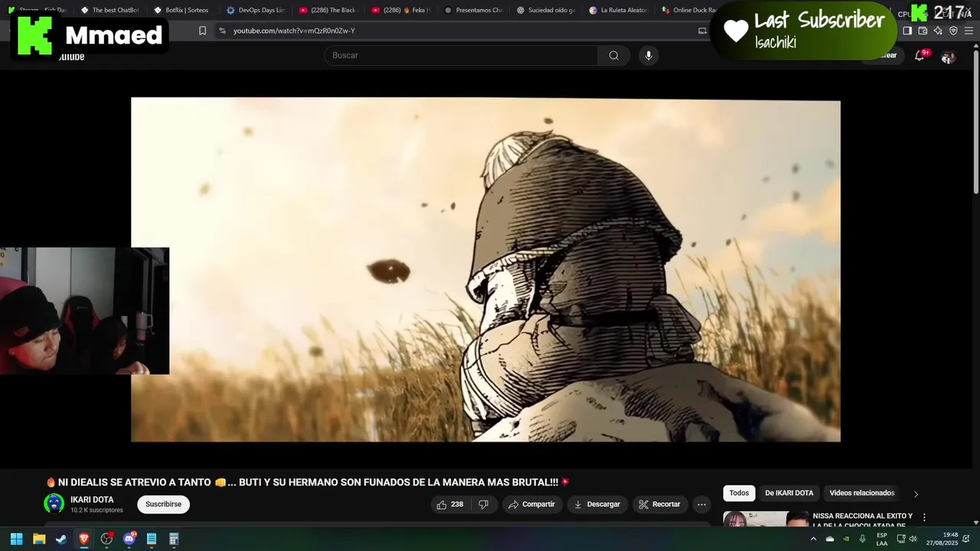Subscribe with the Suscribirse button

[163, 504]
